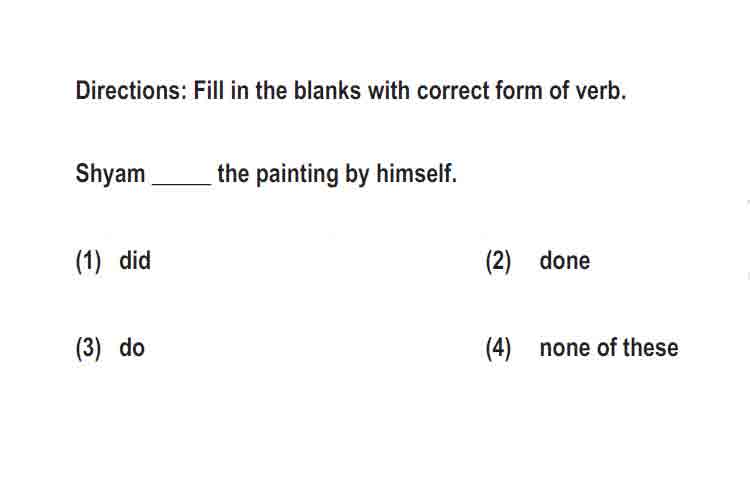Click the option number (2) label
Screen dimensions: 750x500
pyautogui.click(x=498, y=261)
